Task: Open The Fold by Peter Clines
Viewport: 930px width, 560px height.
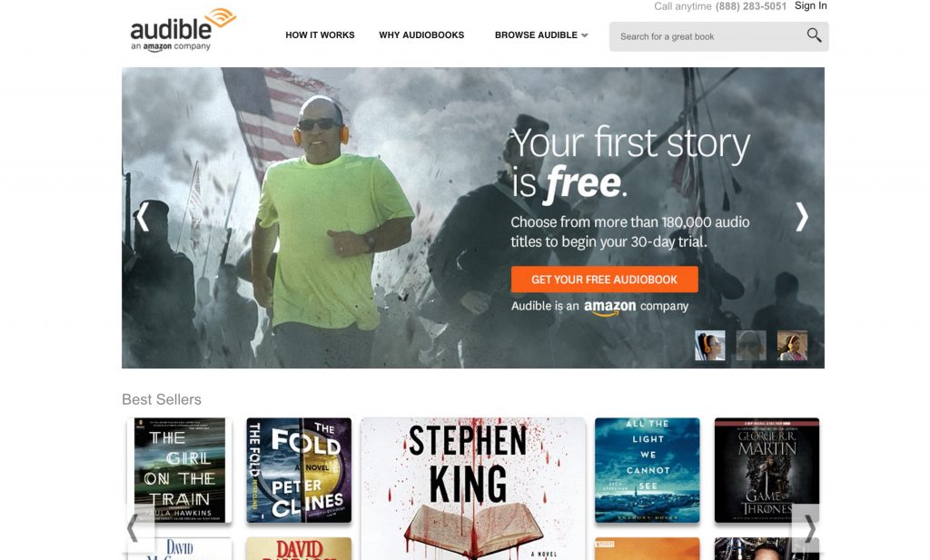Action: coord(299,470)
